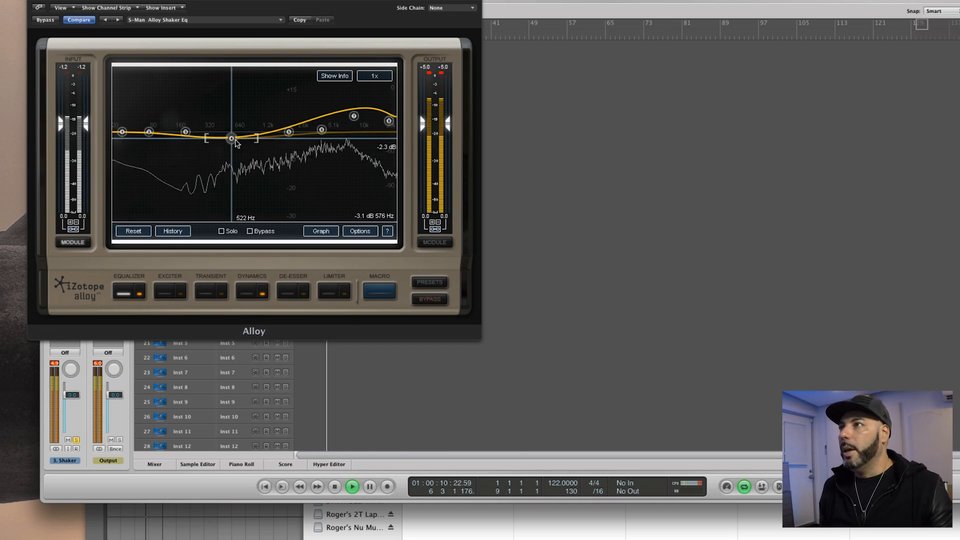Open the help question mark in Alloy

[387, 231]
